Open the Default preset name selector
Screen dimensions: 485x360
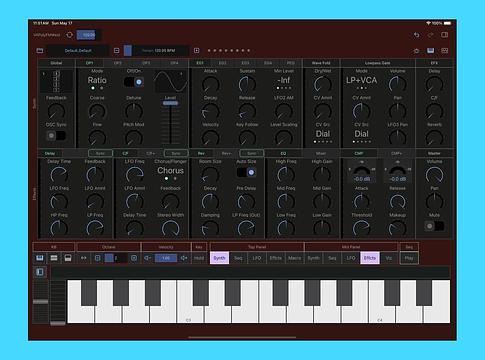tap(78, 51)
